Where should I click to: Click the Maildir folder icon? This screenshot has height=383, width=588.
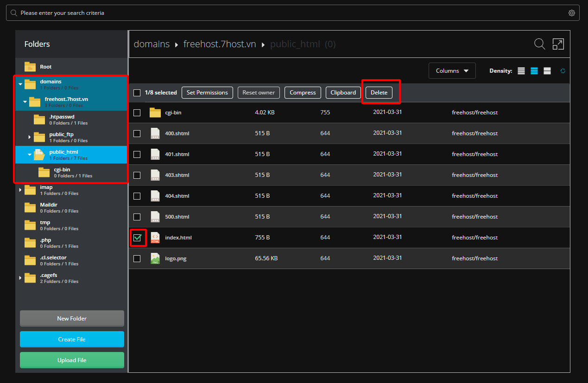[30, 207]
